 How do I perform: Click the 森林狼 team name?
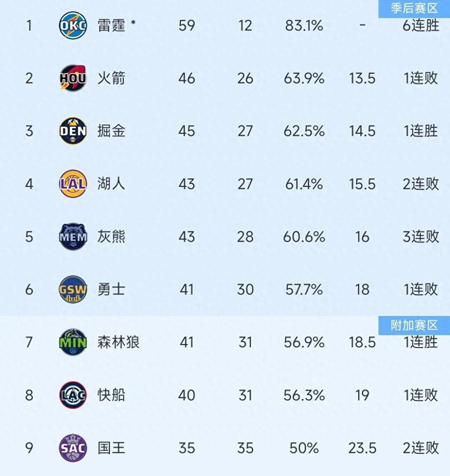click(118, 342)
